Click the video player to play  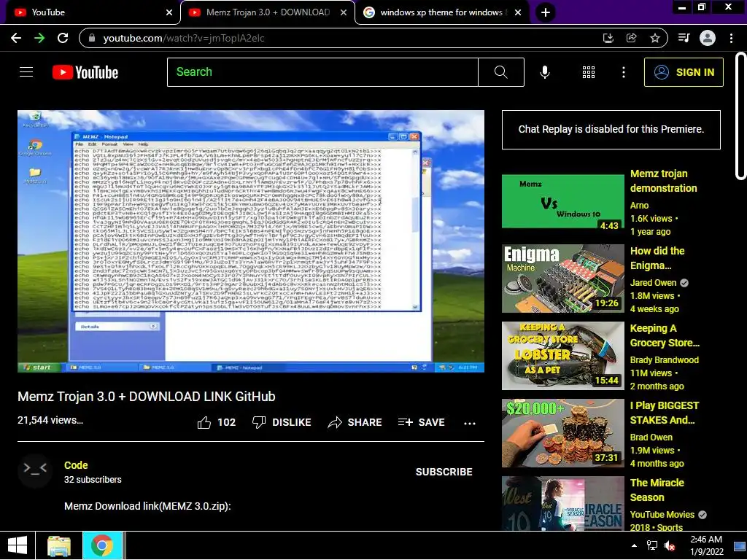[x=251, y=241]
